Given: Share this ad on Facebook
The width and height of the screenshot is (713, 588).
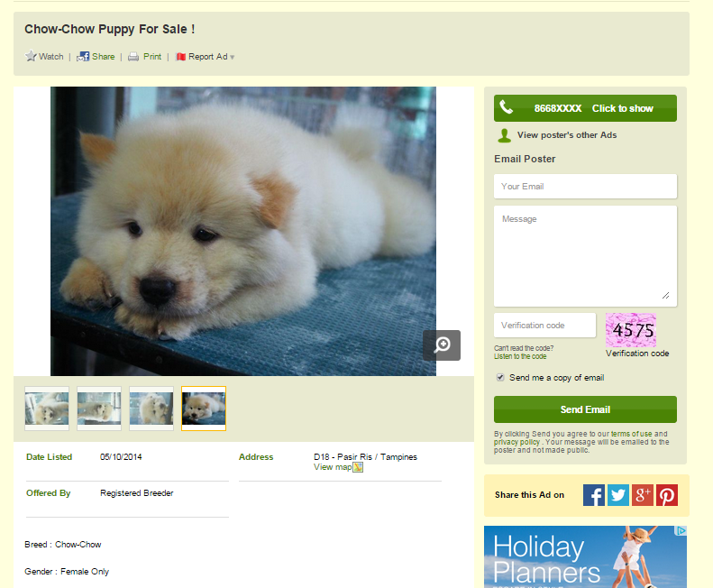Looking at the screenshot, I should point(594,495).
